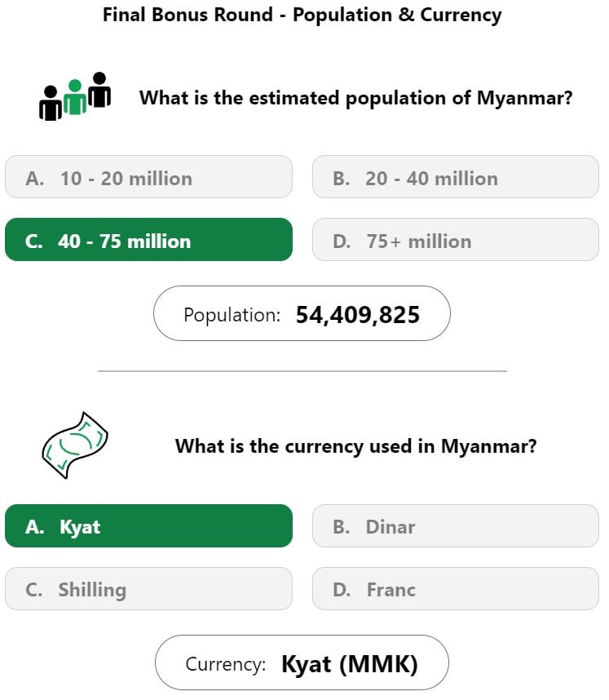Select answer A. 10 - 20 million

(148, 177)
